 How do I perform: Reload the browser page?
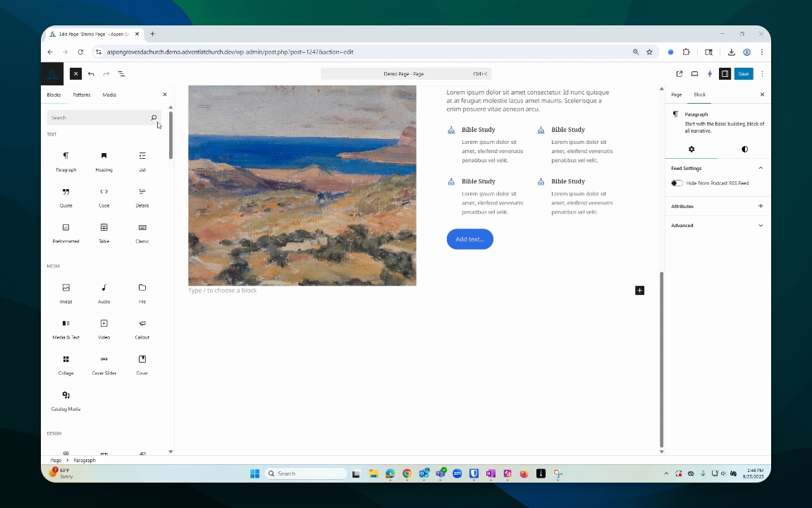80,52
